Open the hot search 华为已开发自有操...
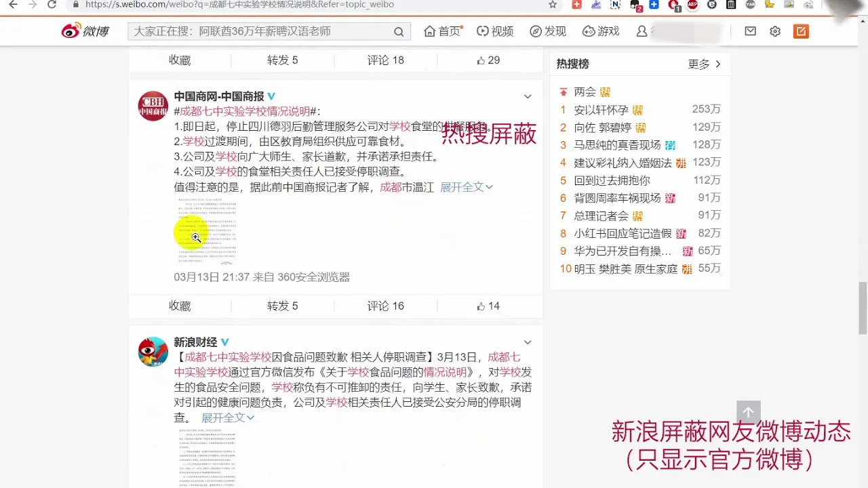 [x=623, y=251]
